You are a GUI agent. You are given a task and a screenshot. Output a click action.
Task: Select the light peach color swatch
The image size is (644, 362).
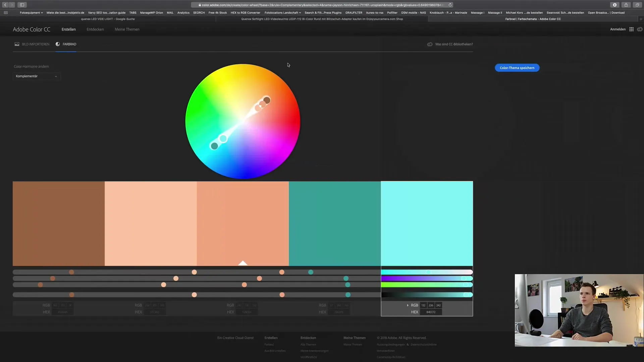click(151, 224)
